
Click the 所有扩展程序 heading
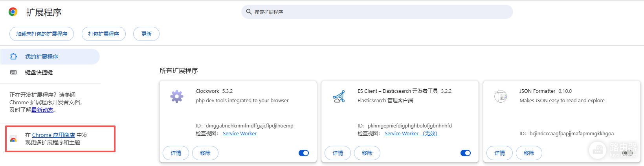tap(179, 71)
